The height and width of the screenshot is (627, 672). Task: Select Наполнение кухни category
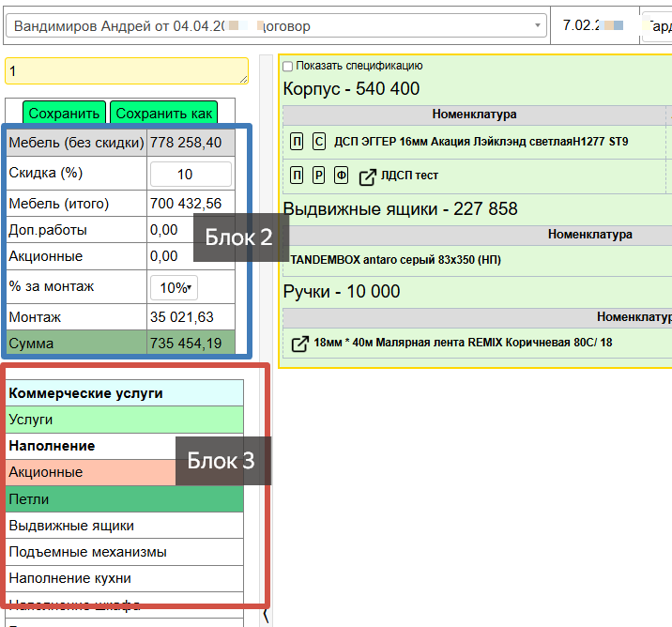pyautogui.click(x=124, y=578)
